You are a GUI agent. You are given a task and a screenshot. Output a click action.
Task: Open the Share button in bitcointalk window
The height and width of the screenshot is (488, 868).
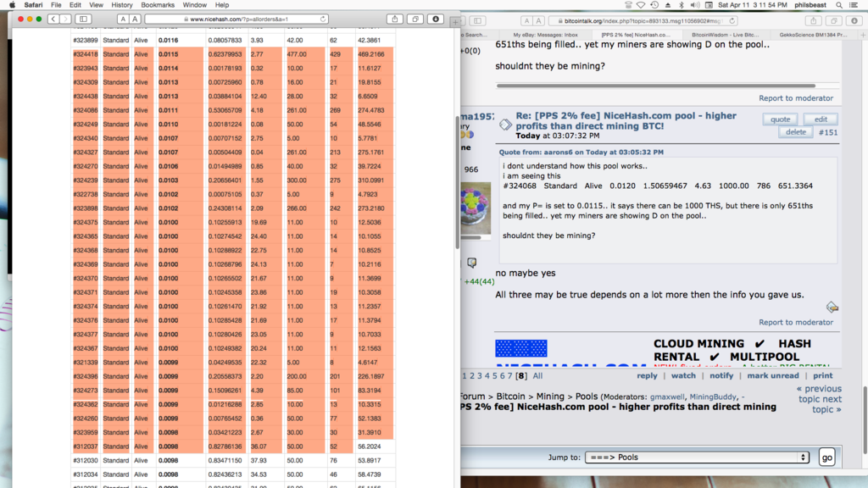point(813,20)
